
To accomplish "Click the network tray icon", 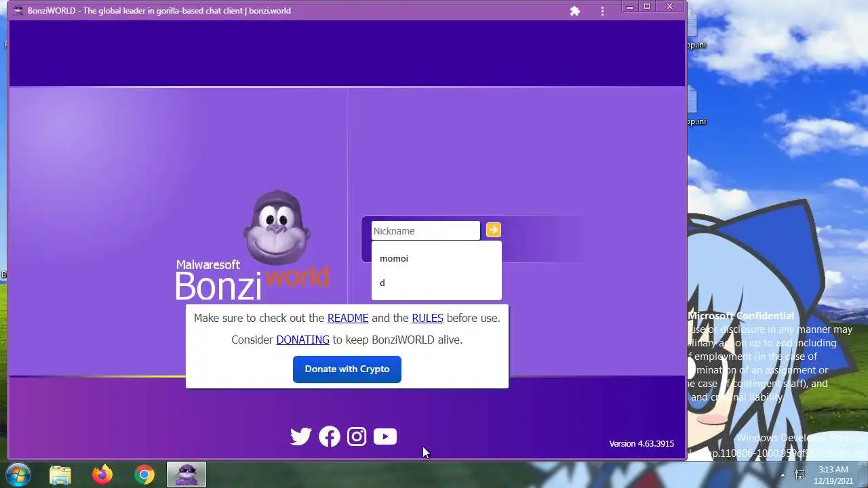I will (800, 474).
